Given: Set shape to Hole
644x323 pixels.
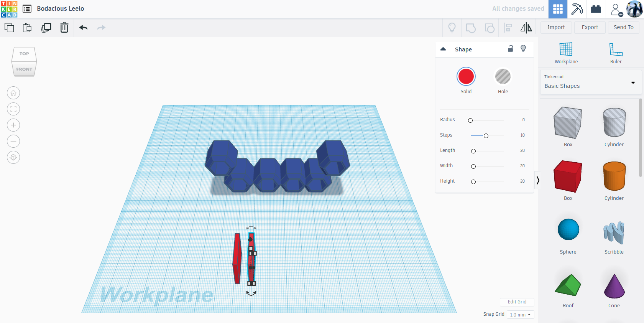Looking at the screenshot, I should tap(503, 77).
